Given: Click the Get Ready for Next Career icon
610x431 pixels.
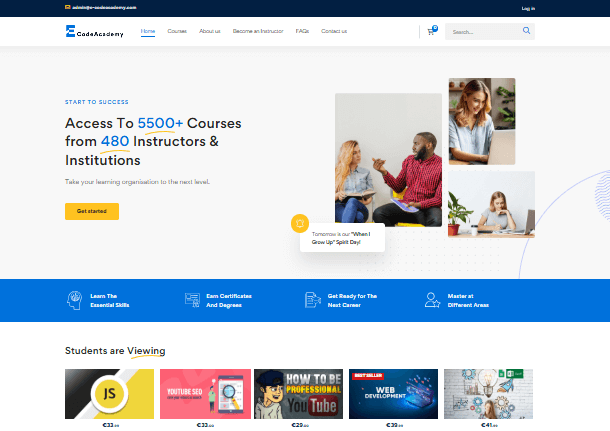Looking at the screenshot, I should click(312, 300).
